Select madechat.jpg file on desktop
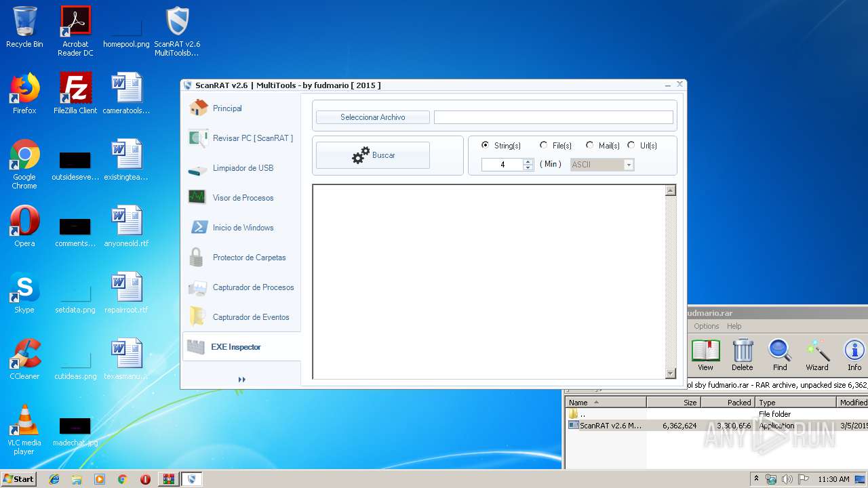Screen dimensions: 868x488 click(75, 432)
